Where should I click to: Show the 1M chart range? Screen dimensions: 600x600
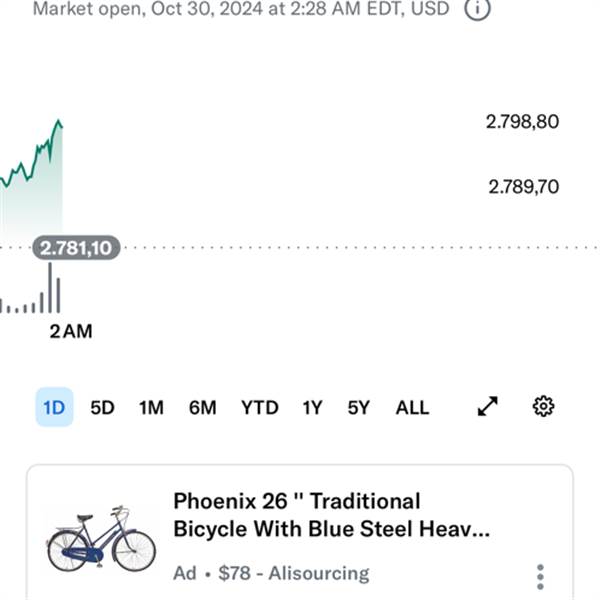(151, 408)
